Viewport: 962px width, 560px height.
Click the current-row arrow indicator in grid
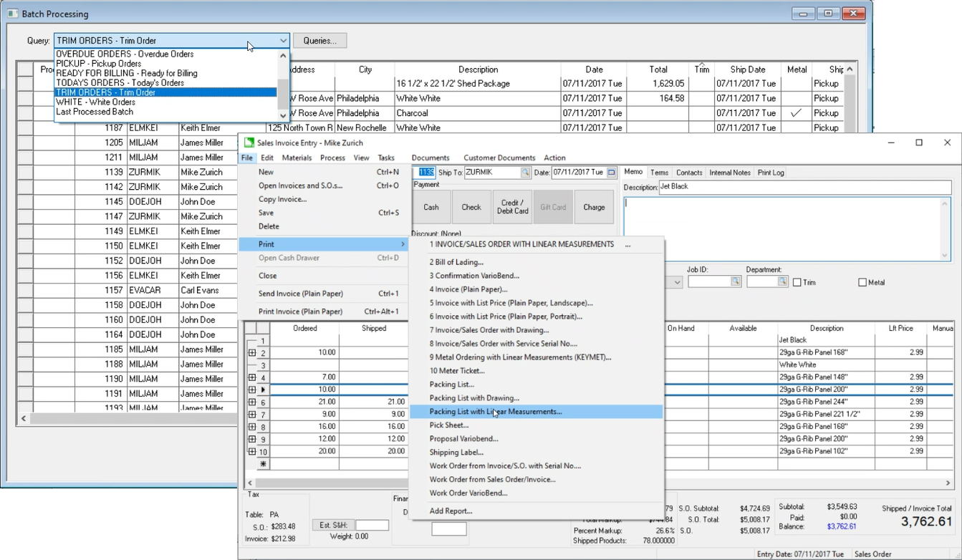262,390
